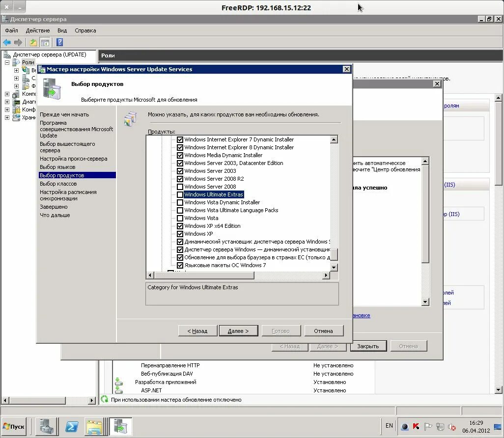Check the Windows Vista checkbox
Image resolution: width=504 pixels, height=438 pixels.
(x=180, y=218)
